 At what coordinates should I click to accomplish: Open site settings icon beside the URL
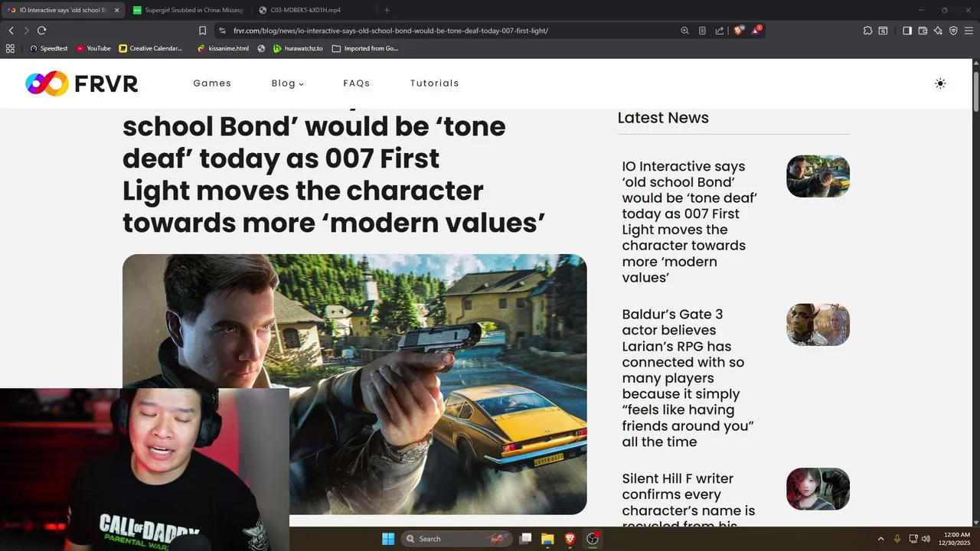pyautogui.click(x=222, y=31)
